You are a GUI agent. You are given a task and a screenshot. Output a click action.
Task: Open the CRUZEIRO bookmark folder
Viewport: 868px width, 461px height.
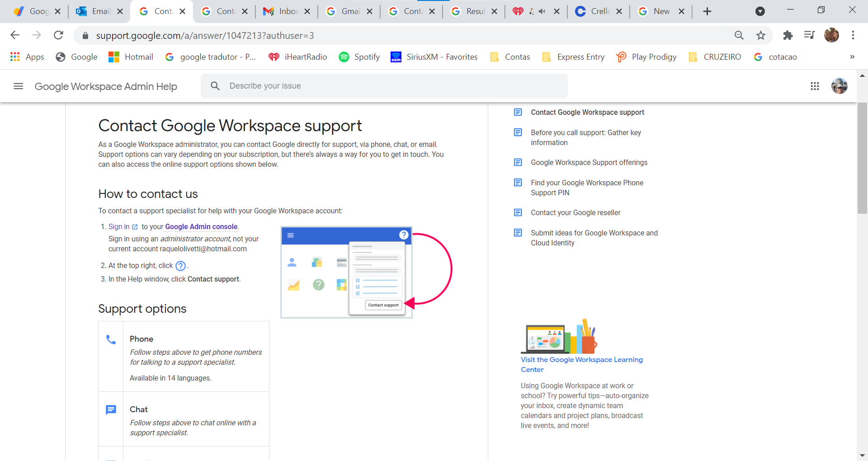click(x=715, y=57)
